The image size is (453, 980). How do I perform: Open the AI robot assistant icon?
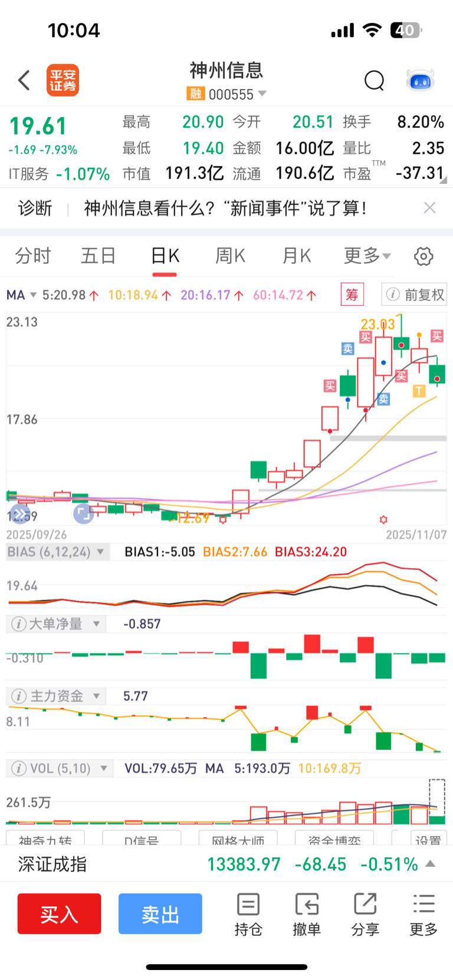(x=421, y=80)
